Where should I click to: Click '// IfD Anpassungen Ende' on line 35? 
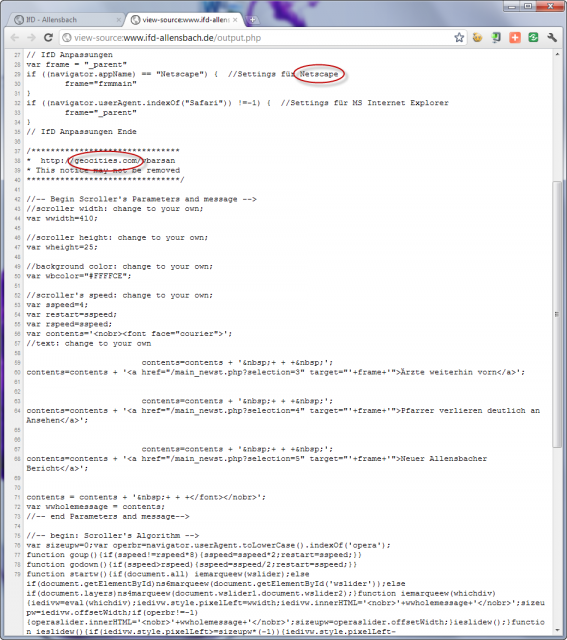[82, 132]
